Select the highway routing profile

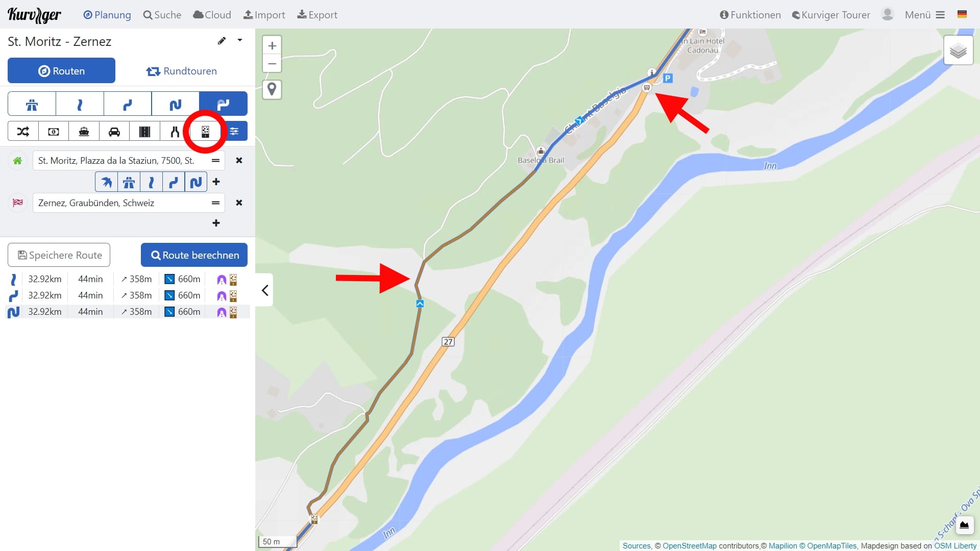pos(32,104)
